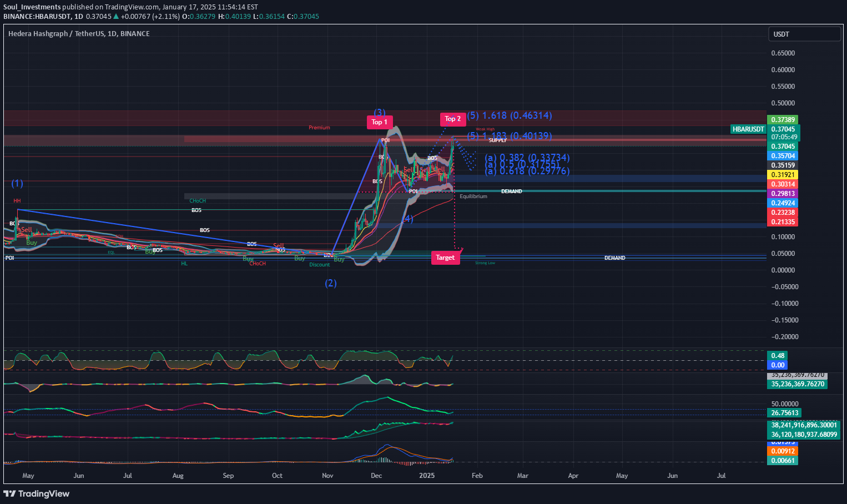Click 0.50000 on the price axis

783,103
